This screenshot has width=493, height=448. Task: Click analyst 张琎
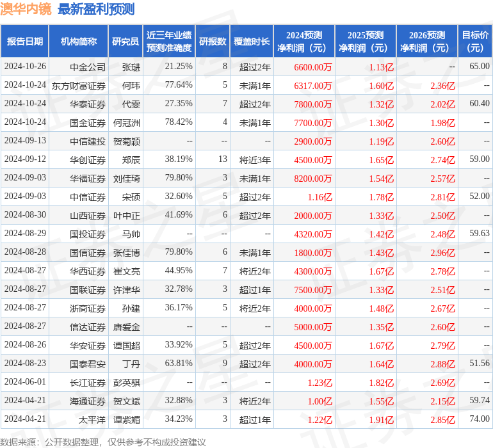(131, 67)
